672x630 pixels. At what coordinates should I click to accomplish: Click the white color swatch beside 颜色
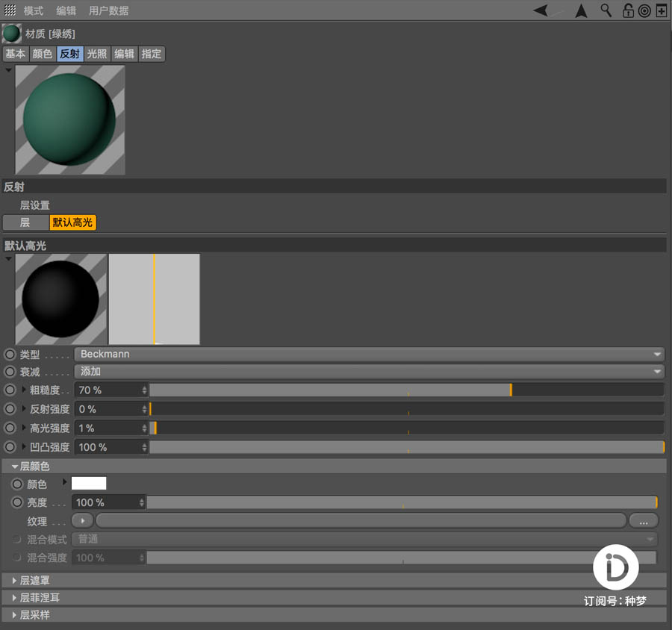pyautogui.click(x=88, y=483)
